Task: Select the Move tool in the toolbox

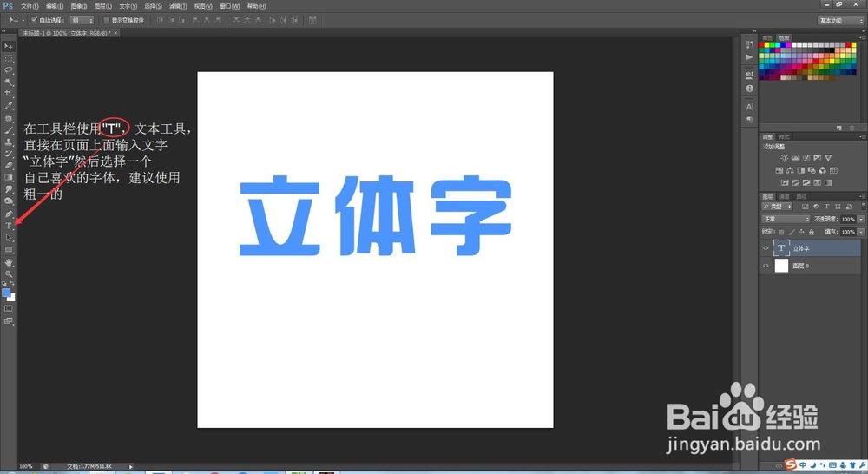Action: (9, 46)
